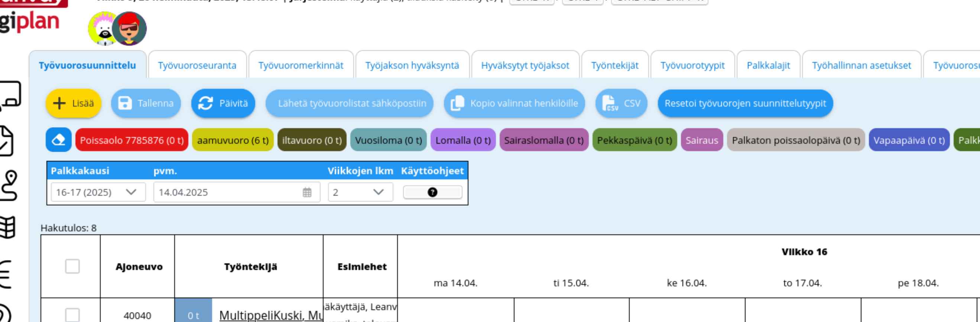Viewport: 980px width, 322px height.
Task: Click the pe 18.04. day header
Action: point(918,283)
